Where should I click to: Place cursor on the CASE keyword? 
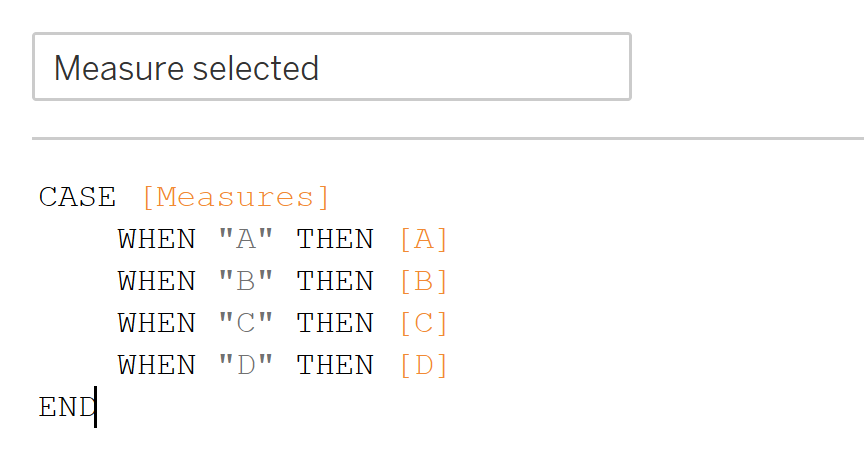(x=77, y=197)
